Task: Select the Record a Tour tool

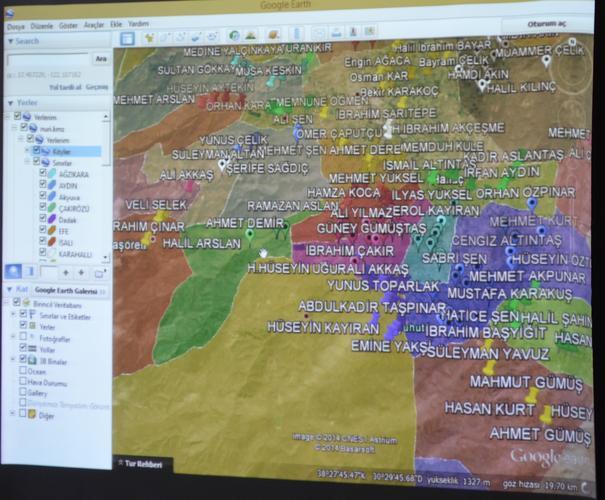Action: (212, 37)
